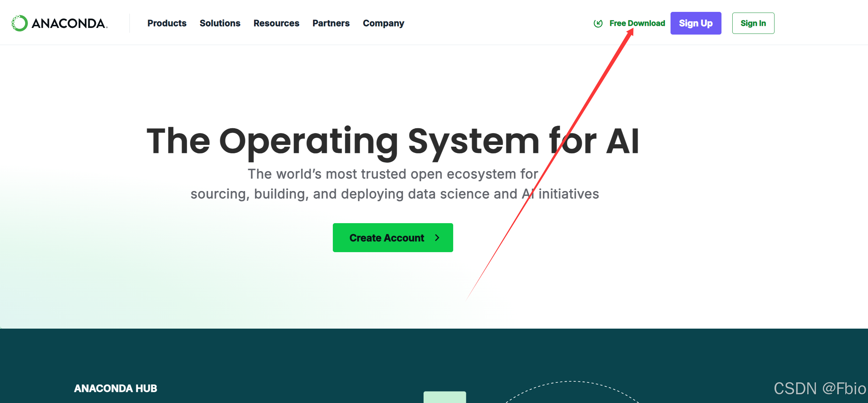Click the Sign In button
This screenshot has height=403, width=868.
click(753, 23)
